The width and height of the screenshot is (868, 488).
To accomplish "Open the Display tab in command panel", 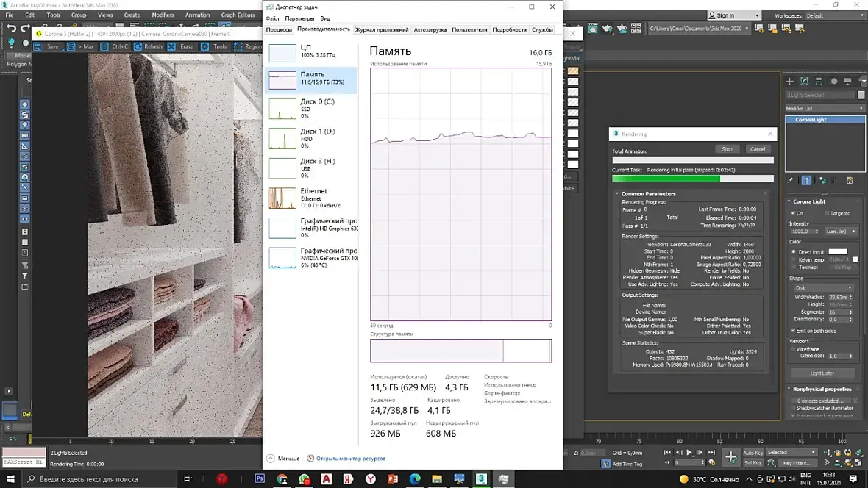I will tap(847, 82).
